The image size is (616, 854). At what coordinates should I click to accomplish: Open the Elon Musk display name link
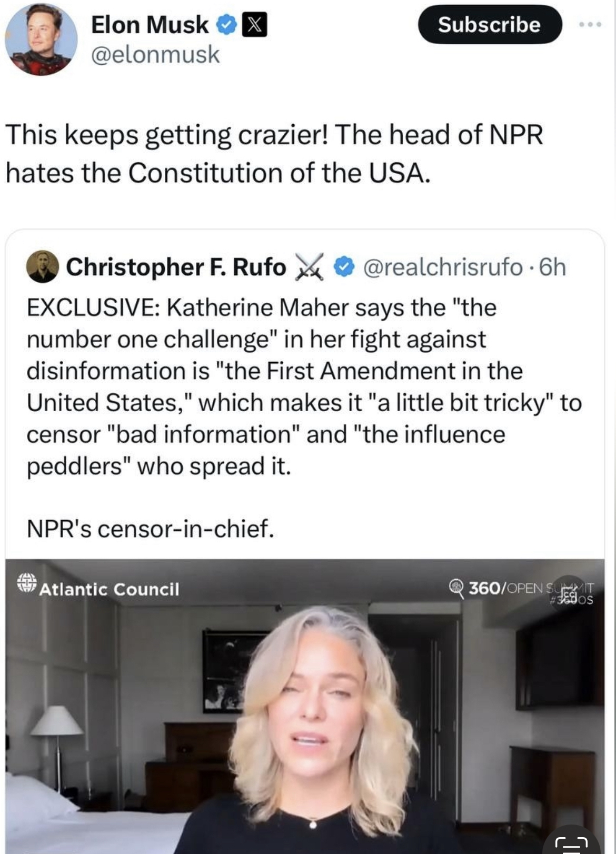click(150, 25)
